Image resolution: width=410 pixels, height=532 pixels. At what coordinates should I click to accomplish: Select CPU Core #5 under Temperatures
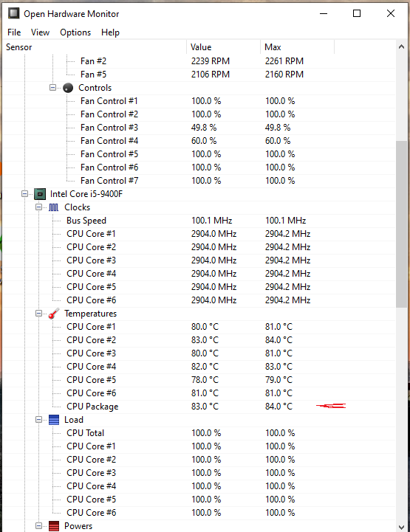coord(199,380)
